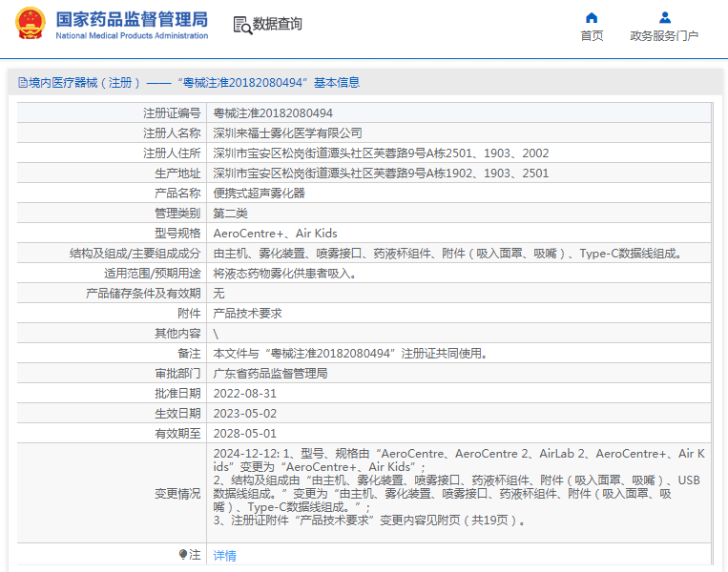The height and width of the screenshot is (572, 728).
Task: Open the 详情 link in the note row
Action: tap(224, 556)
